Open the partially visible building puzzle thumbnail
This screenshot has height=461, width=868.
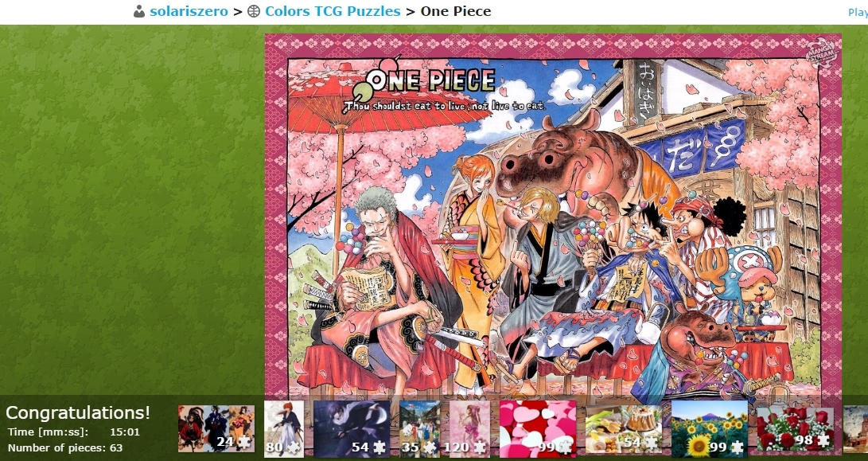(x=855, y=429)
